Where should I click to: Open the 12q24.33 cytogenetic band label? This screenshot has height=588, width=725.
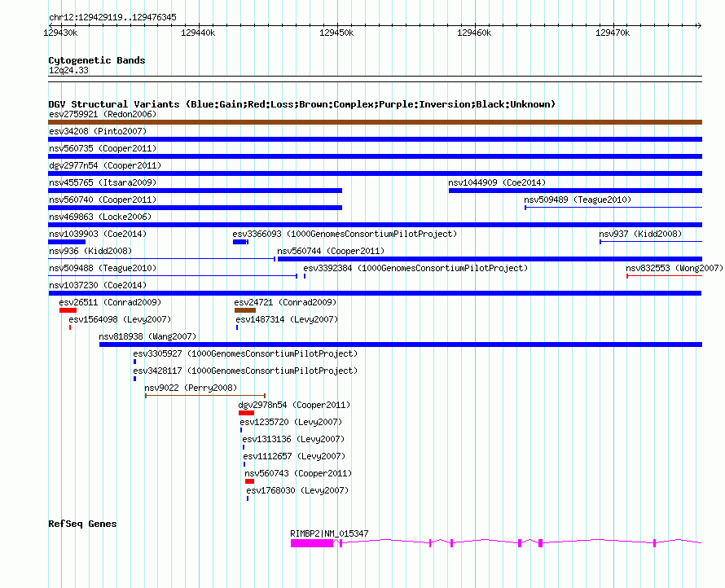point(68,70)
